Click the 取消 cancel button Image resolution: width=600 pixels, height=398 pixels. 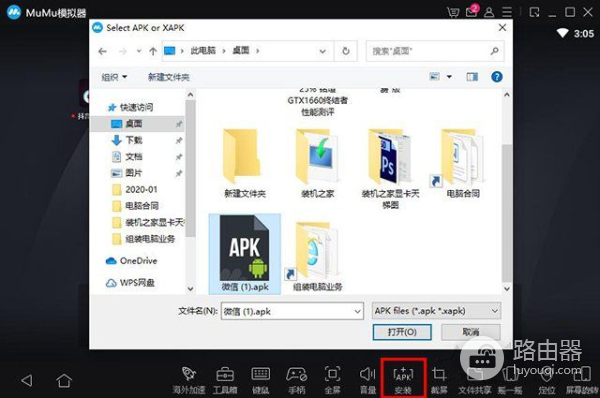471,332
